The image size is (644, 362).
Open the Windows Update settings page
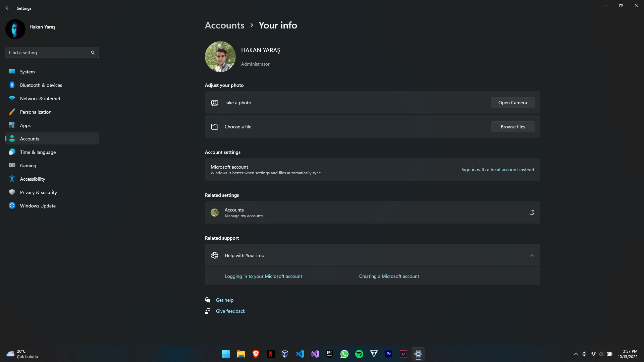coord(38,206)
